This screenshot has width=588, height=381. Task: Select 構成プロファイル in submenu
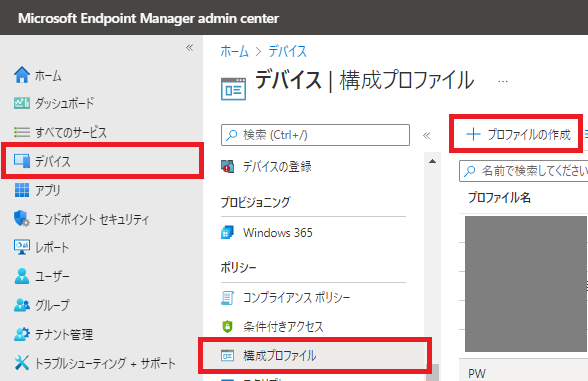315,355
